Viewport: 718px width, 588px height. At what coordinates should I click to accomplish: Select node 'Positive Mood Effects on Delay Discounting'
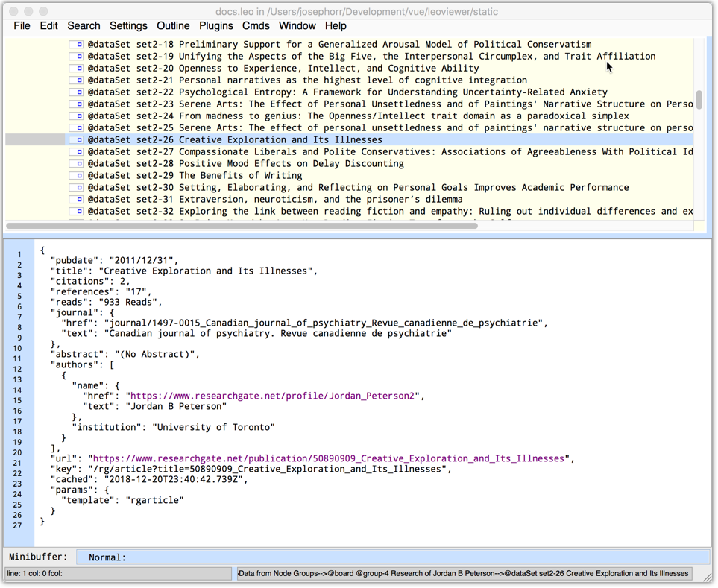click(x=246, y=163)
